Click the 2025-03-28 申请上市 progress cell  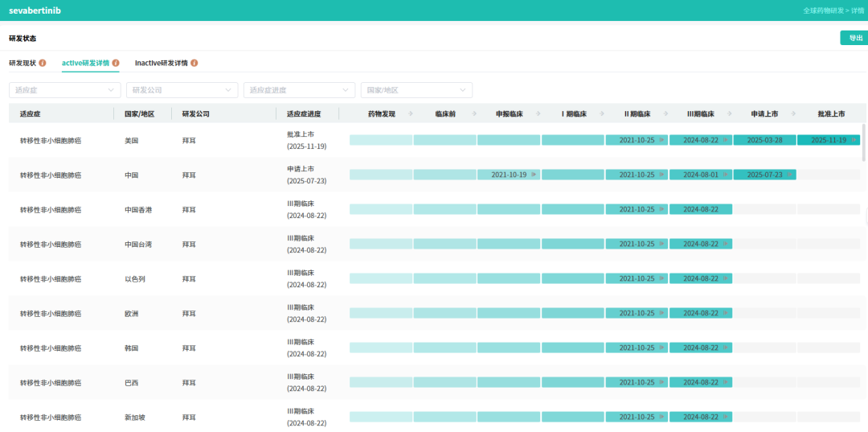pos(764,140)
